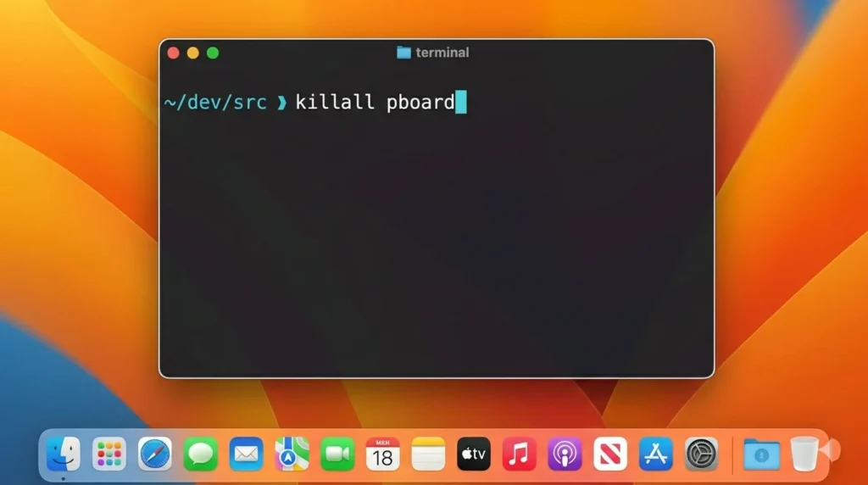Screen dimensions: 868x485
Task: Open the App Store icon
Action: [656, 454]
